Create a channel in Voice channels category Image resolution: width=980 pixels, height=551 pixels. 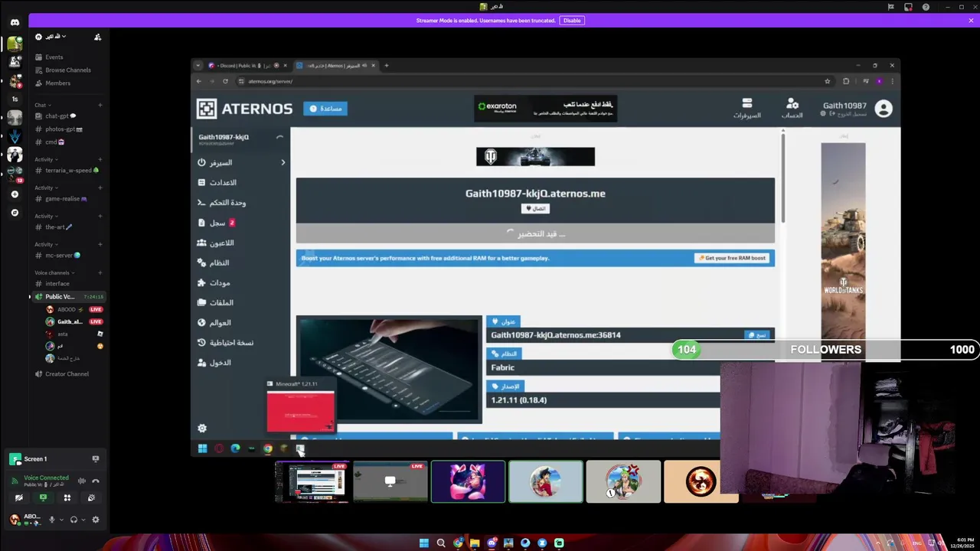pos(100,272)
